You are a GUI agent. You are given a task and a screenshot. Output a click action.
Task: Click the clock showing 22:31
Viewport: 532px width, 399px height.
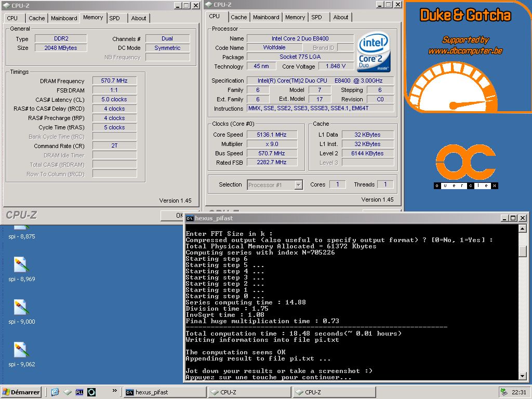click(x=519, y=392)
